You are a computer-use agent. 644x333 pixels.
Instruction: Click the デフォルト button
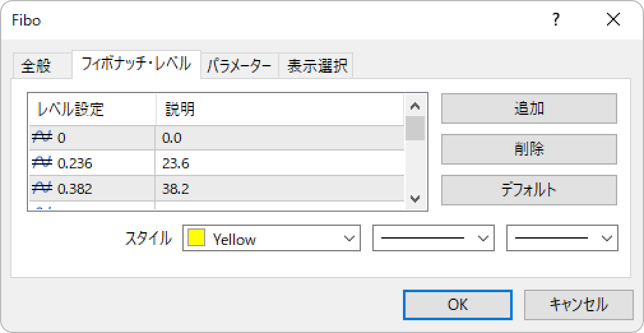coord(529,190)
